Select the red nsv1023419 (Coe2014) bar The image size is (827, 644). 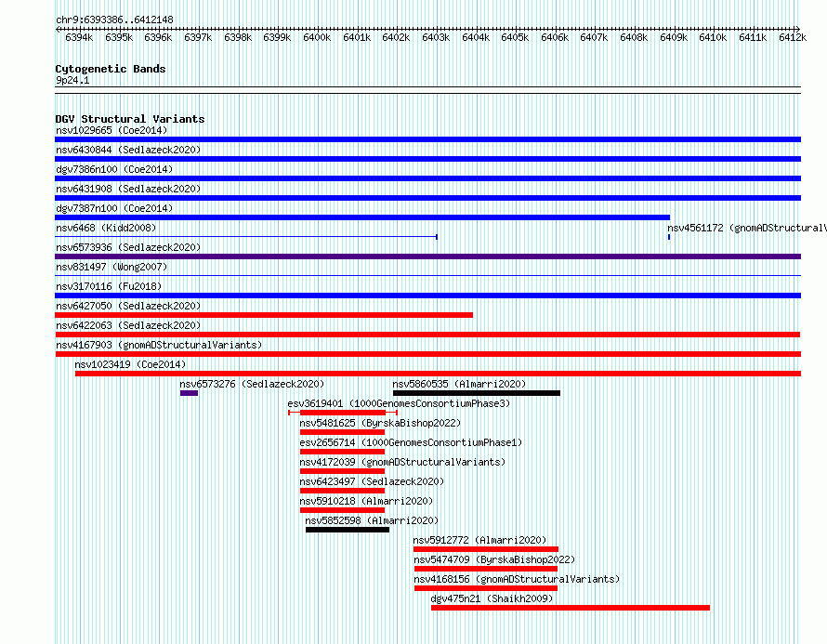coord(438,374)
